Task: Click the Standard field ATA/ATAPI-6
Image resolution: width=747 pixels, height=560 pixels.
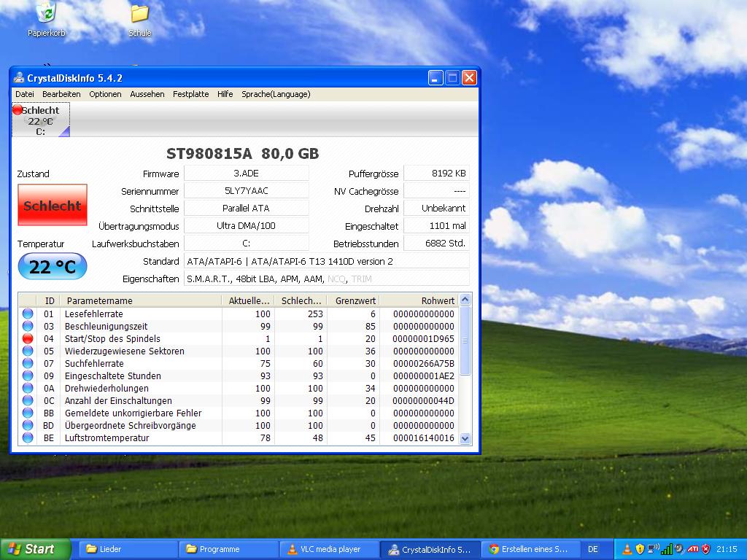Action: 327,261
